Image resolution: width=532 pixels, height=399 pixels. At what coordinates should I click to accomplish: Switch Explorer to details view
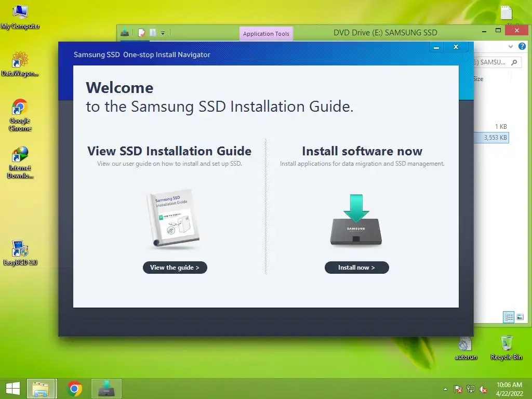click(x=509, y=317)
